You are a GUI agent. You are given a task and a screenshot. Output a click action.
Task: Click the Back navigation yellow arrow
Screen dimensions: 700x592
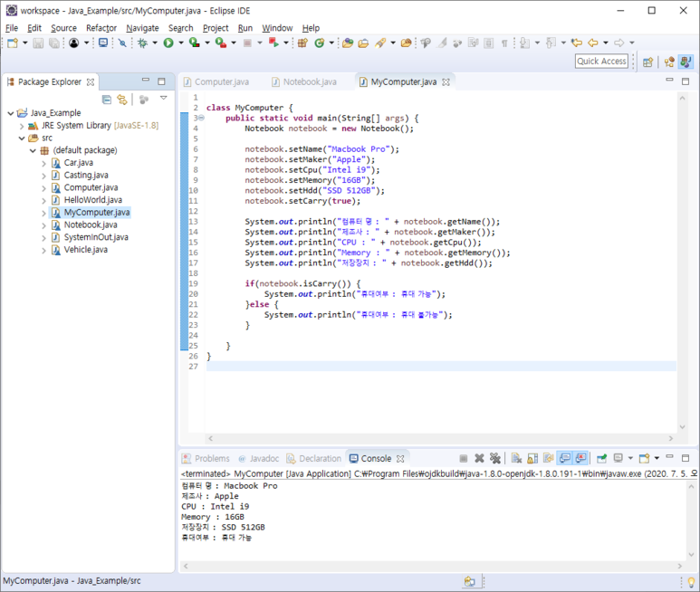pyautogui.click(x=593, y=43)
